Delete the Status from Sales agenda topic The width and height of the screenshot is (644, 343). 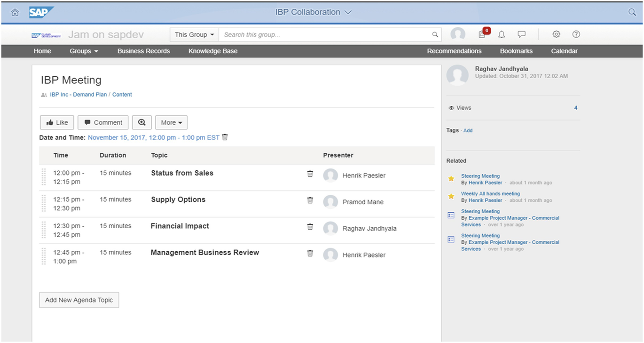coord(310,174)
